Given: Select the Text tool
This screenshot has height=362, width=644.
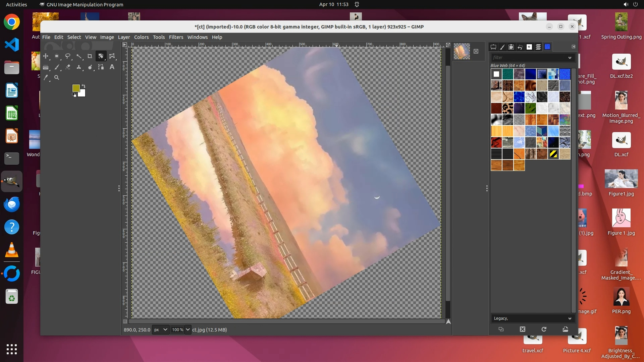Looking at the screenshot, I should (x=112, y=67).
